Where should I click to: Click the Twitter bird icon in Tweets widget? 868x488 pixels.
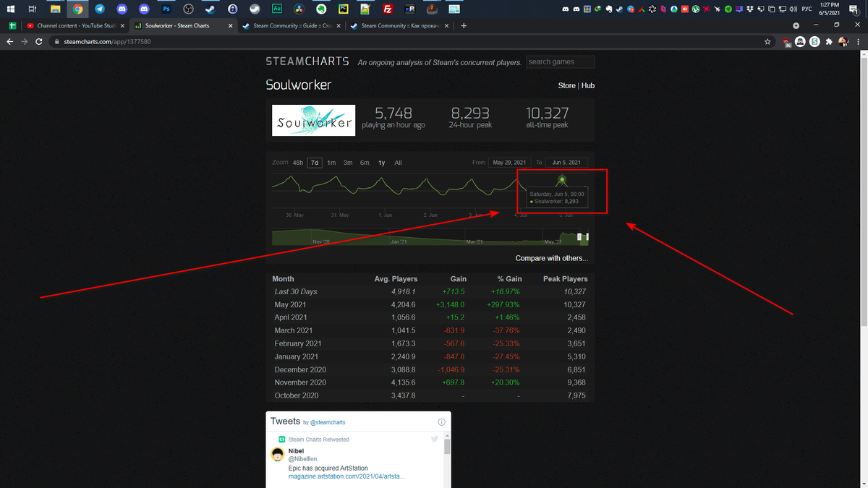point(435,439)
